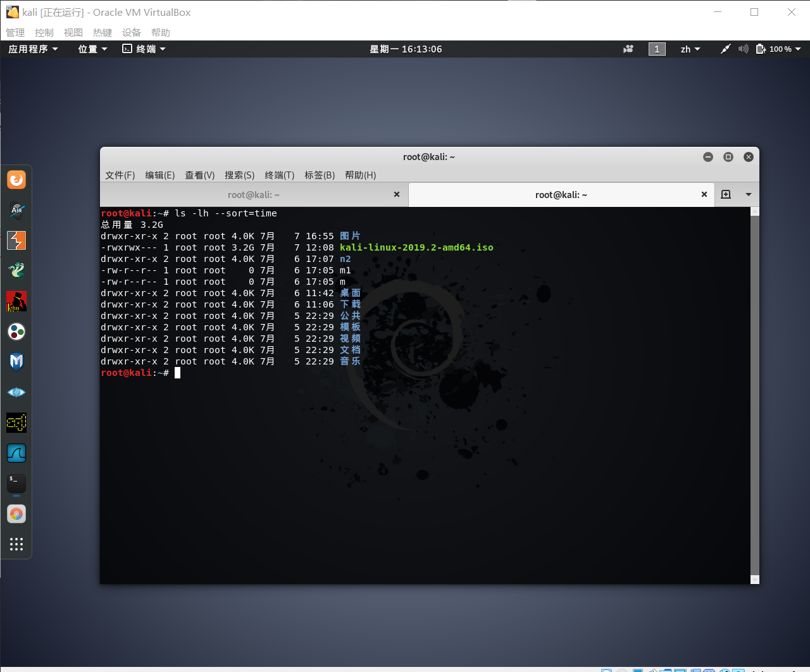Viewport: 810px width, 672px height.
Task: Launch Firefox from the dock
Action: point(16,179)
